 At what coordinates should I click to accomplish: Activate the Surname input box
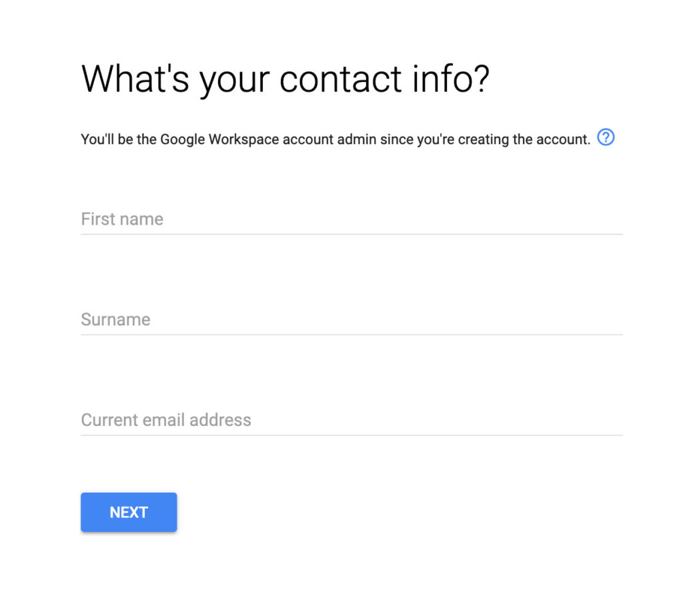(x=352, y=319)
